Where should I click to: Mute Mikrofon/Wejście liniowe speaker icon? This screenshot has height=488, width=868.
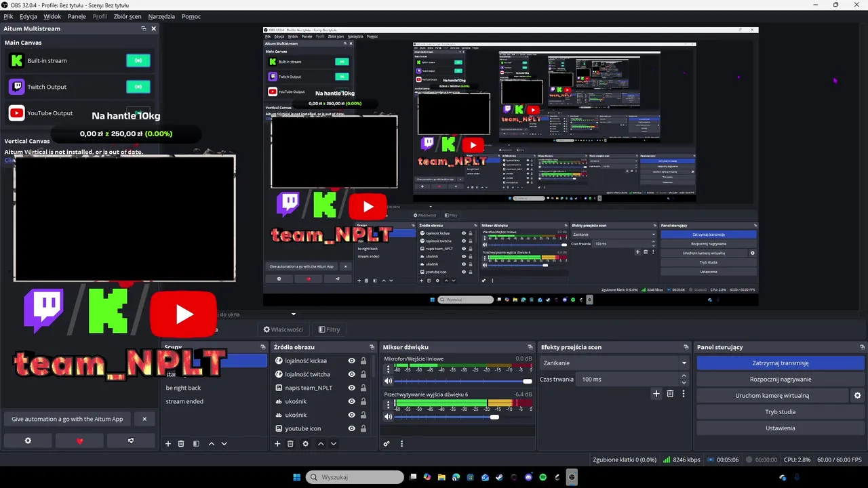pos(388,381)
